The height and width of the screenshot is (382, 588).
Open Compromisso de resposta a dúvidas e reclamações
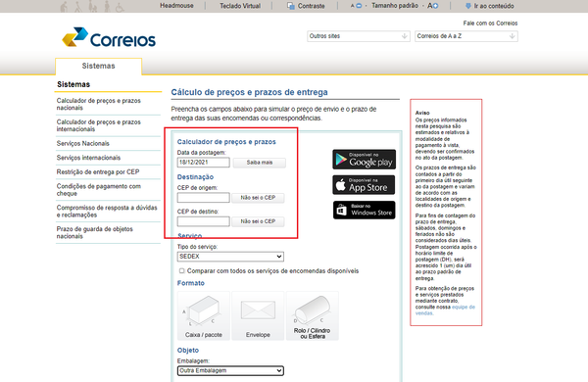[107, 211]
